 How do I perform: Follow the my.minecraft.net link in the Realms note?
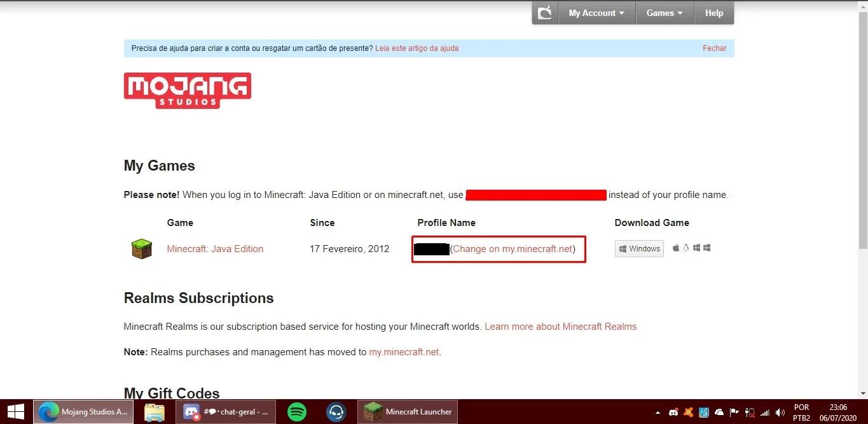coord(404,352)
